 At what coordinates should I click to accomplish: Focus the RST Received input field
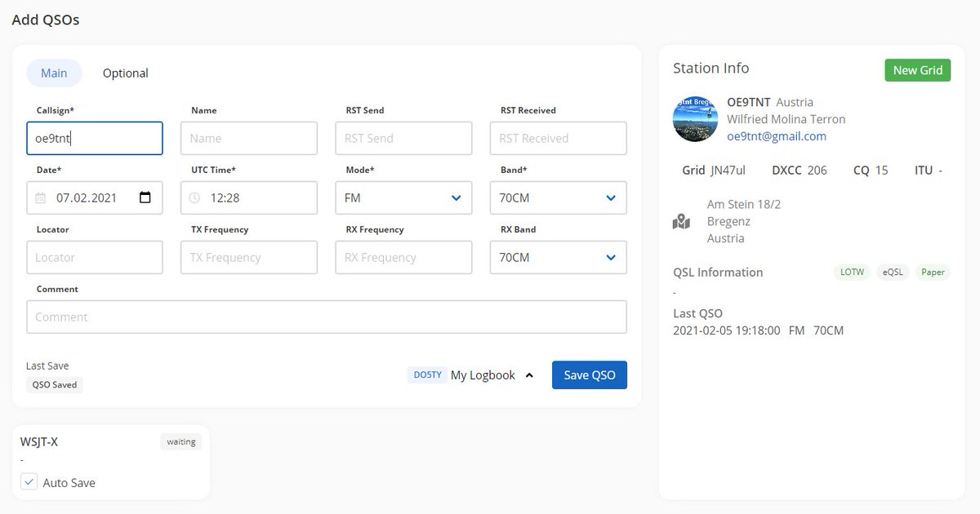point(559,138)
